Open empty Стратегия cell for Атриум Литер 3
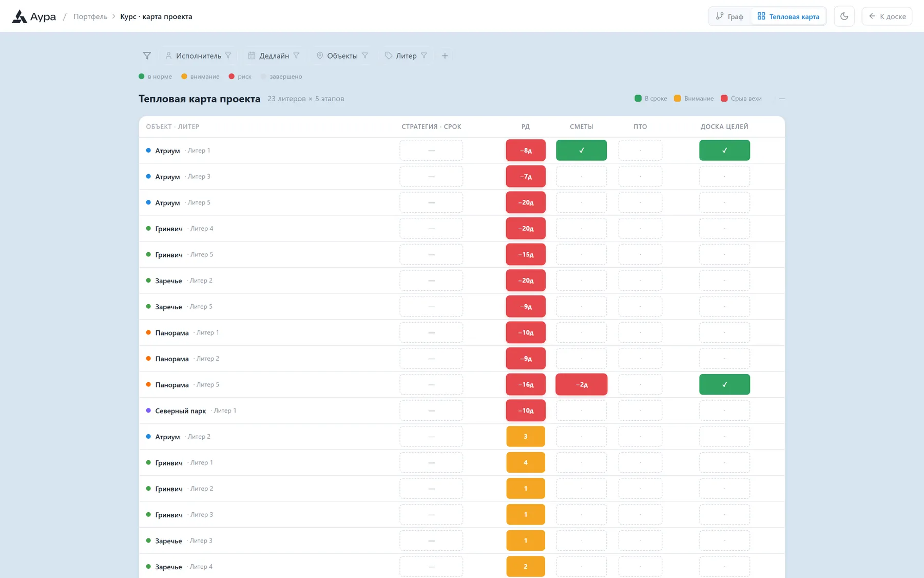 point(431,176)
